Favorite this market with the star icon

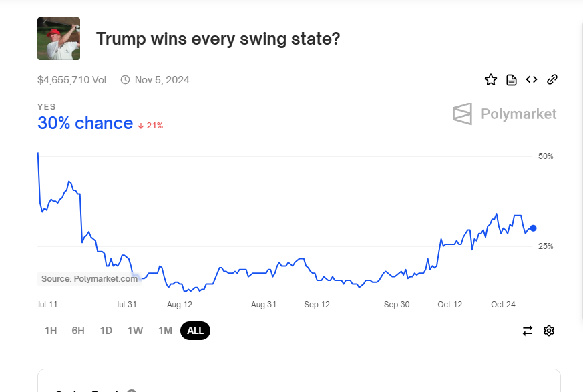(491, 80)
